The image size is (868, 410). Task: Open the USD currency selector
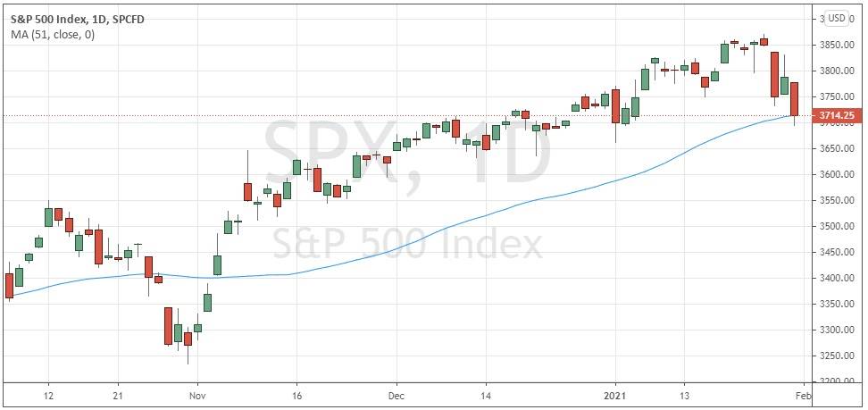pos(837,18)
